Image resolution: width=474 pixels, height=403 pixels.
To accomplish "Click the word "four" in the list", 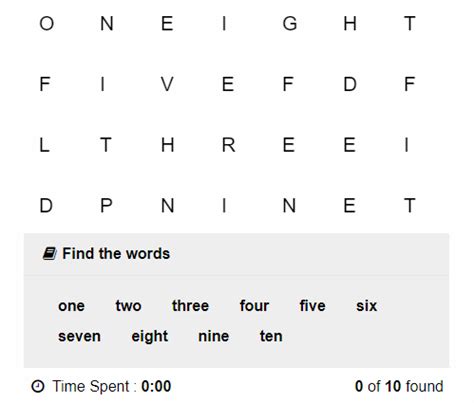I will click(x=254, y=306).
